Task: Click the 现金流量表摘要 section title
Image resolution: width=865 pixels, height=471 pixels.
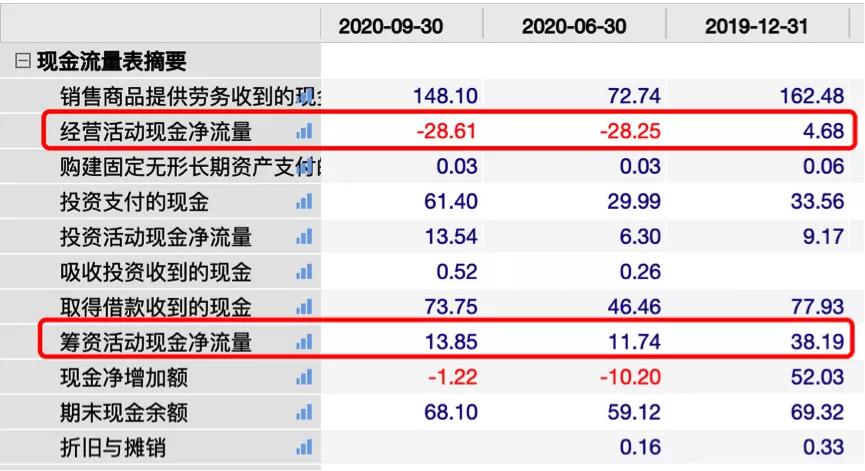Action: click(112, 61)
